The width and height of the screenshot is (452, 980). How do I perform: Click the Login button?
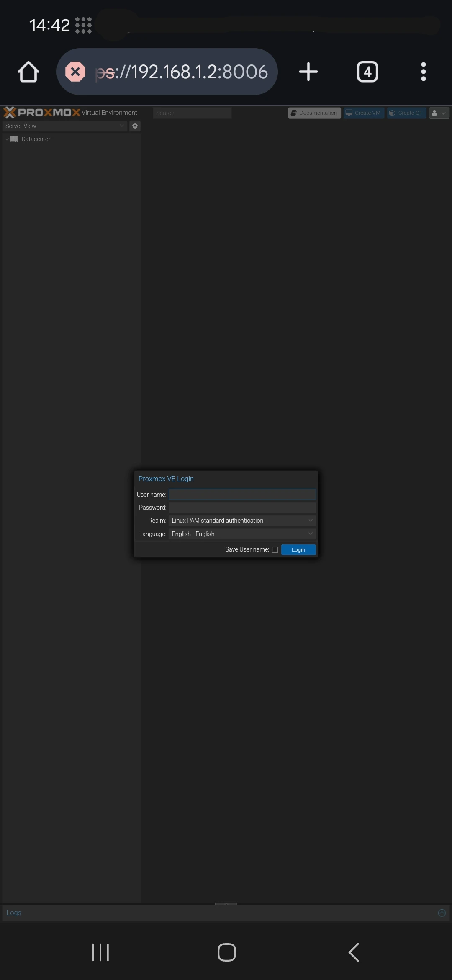[x=298, y=549]
